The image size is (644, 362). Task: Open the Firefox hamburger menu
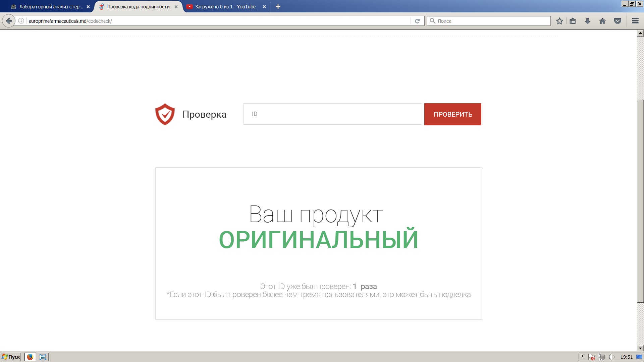click(635, 21)
